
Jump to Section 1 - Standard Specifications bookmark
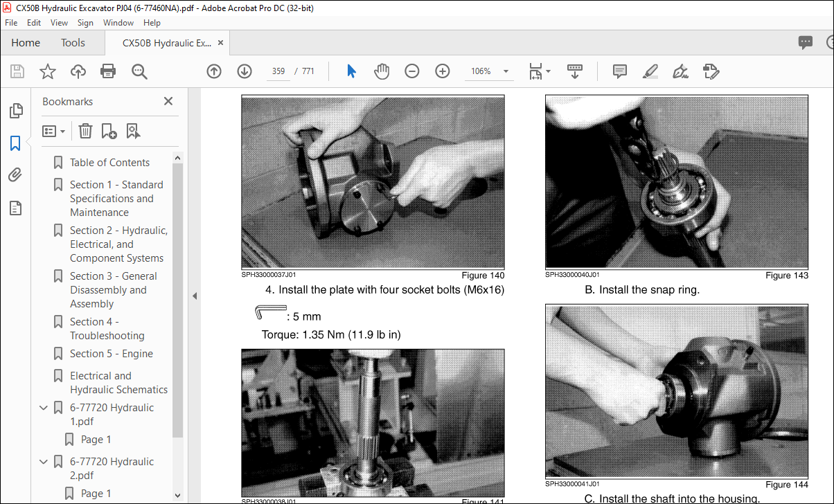116,199
